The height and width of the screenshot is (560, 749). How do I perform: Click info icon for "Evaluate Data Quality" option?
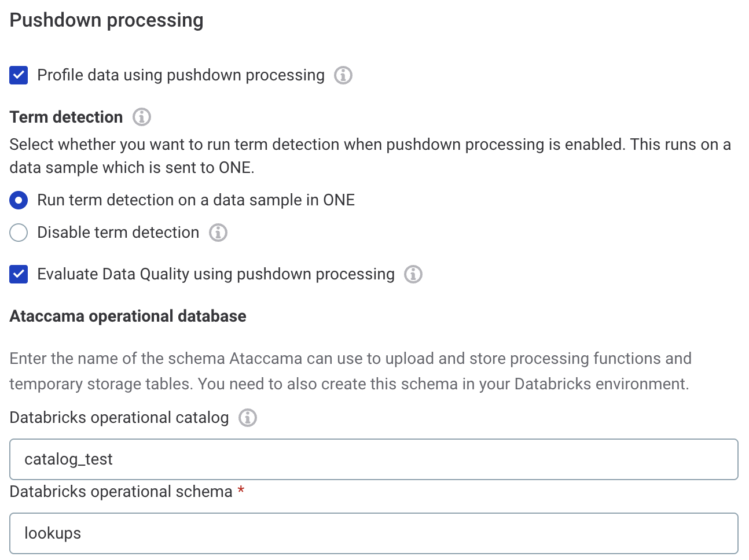click(413, 274)
